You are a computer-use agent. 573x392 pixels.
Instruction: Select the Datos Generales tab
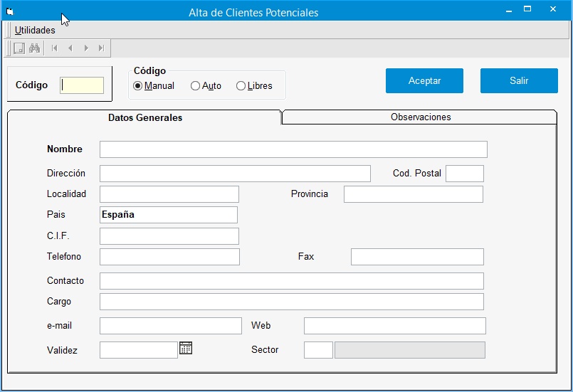point(145,118)
